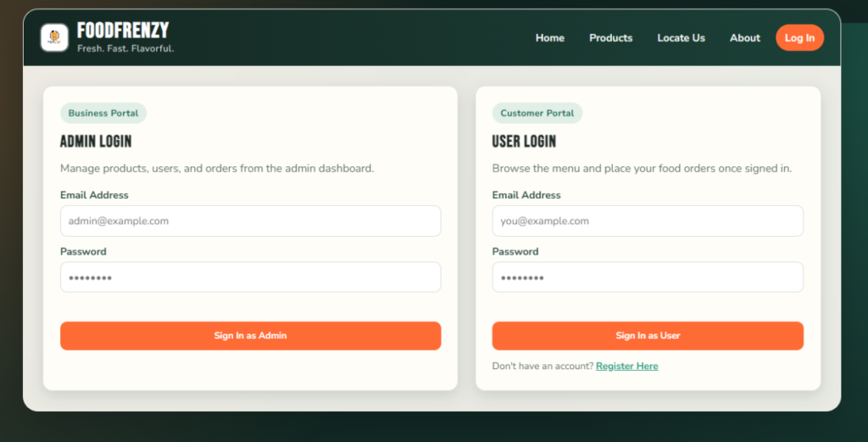Open the Locate Us menu item
Image resolution: width=868 pixels, height=442 pixels.
click(x=681, y=37)
